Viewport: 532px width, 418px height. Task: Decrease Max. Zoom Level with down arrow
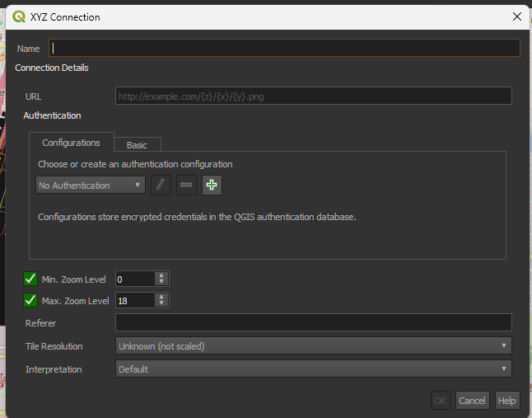tap(162, 304)
